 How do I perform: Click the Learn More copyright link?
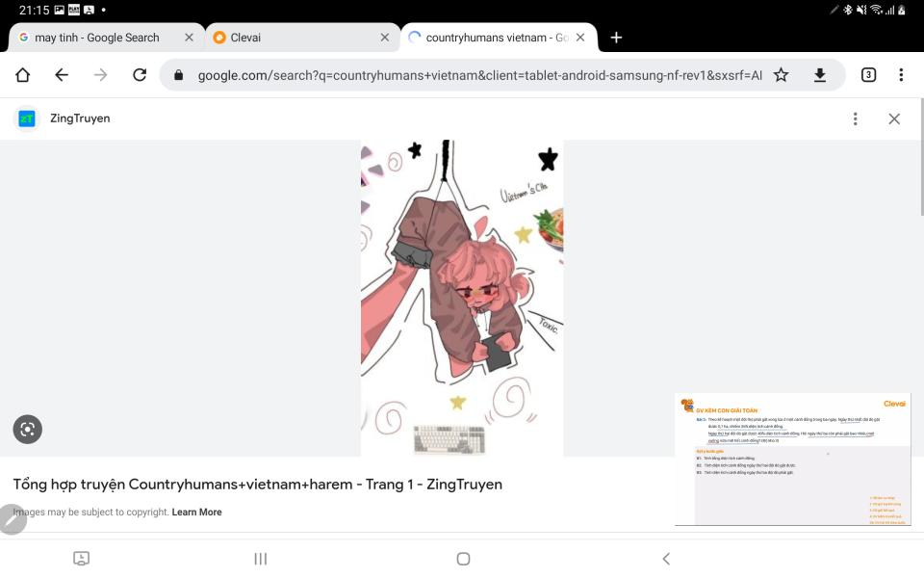point(196,512)
